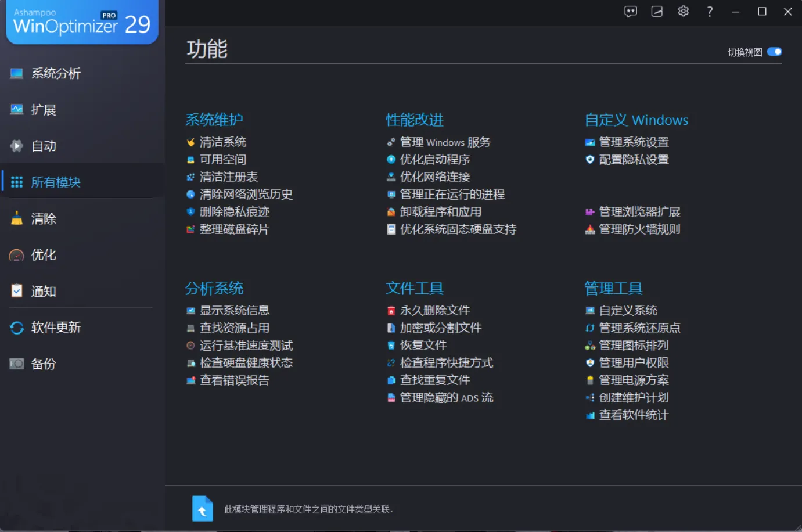Click the 查找资源占用 icon

tap(190, 328)
